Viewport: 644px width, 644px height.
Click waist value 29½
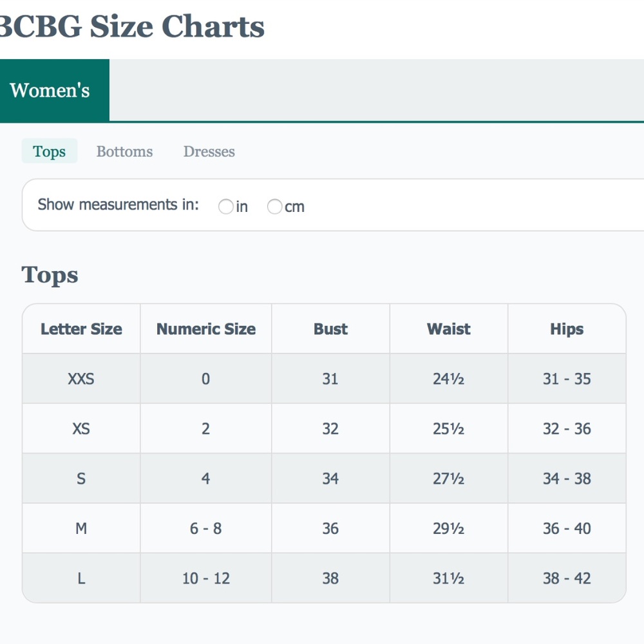coord(448,528)
